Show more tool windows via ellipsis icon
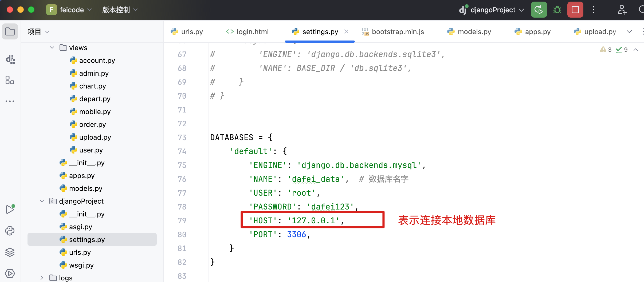Screen dimensions: 644x282 point(10,101)
